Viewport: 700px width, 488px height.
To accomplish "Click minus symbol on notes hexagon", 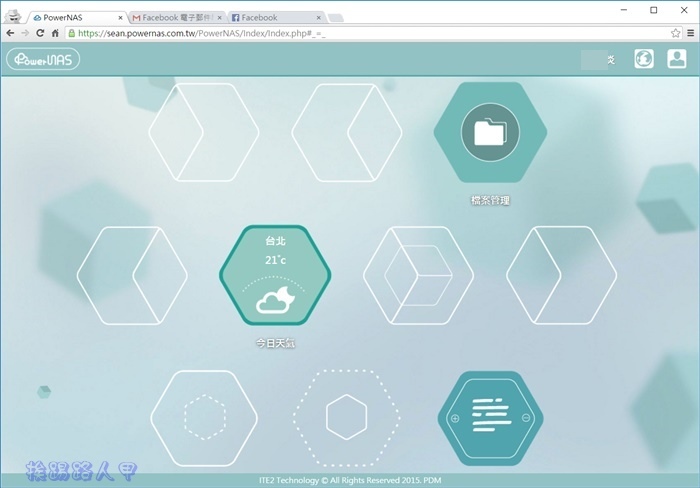I will 527,418.
